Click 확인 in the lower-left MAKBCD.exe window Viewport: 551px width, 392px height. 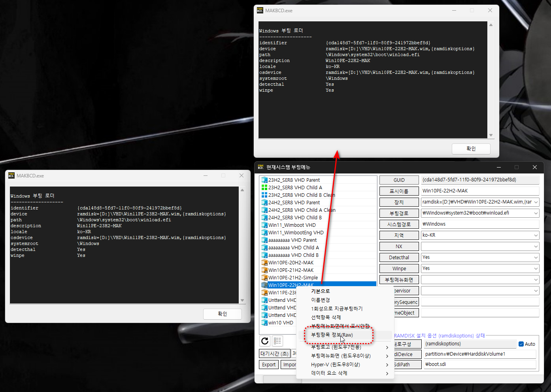[x=223, y=314]
